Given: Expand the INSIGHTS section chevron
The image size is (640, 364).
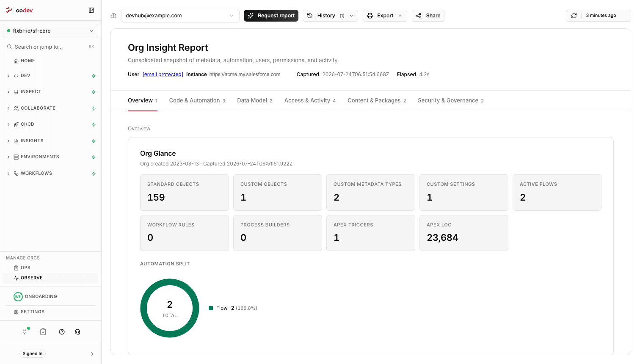Looking at the screenshot, I should pos(8,141).
